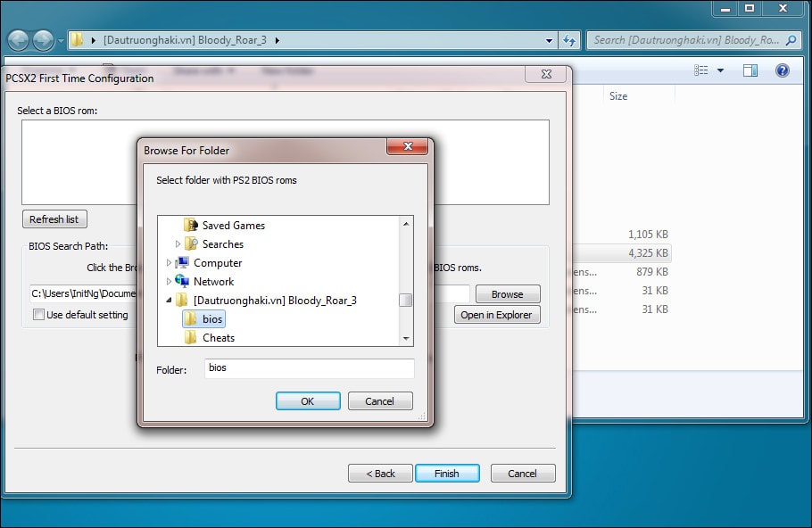Click the Bloody_Roar_3 folder icon in the tree

(182, 301)
